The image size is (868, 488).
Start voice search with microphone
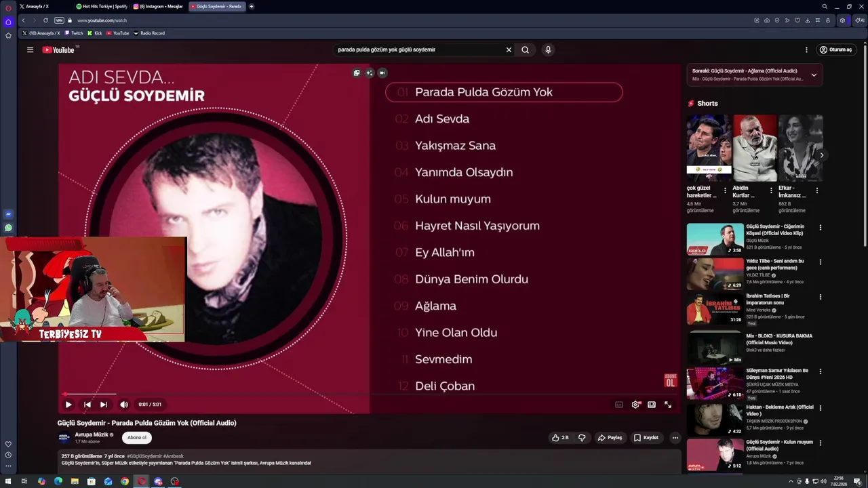548,49
